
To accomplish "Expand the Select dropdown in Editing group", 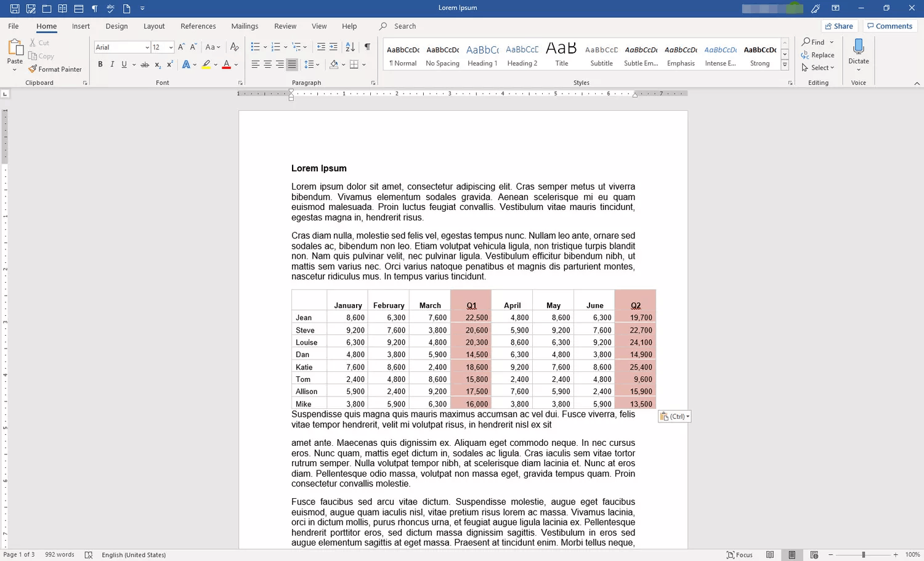I will pos(818,68).
